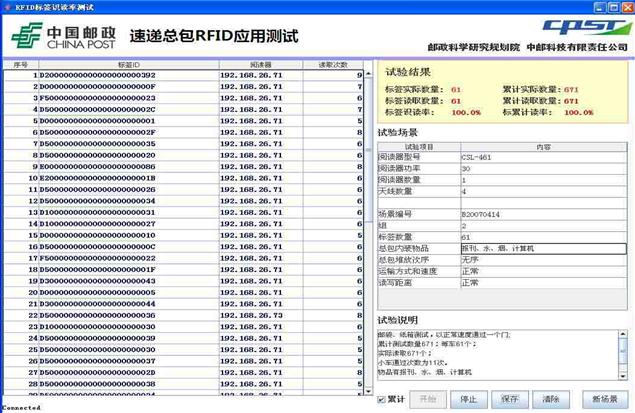Sort by the 序号 column header
The height and width of the screenshot is (413, 635).
pos(21,65)
